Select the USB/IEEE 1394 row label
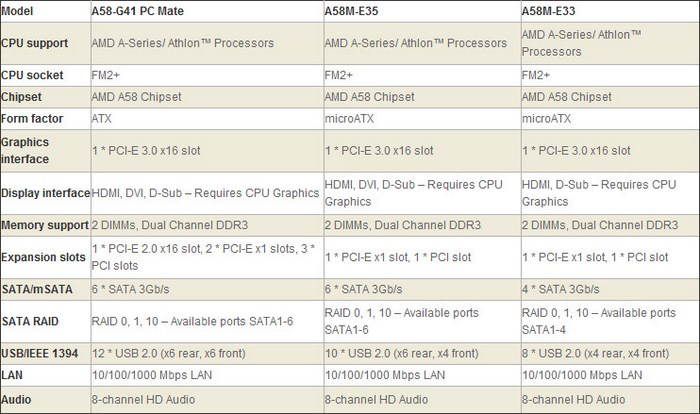Viewport: 700px width, 414px height. pos(44,354)
